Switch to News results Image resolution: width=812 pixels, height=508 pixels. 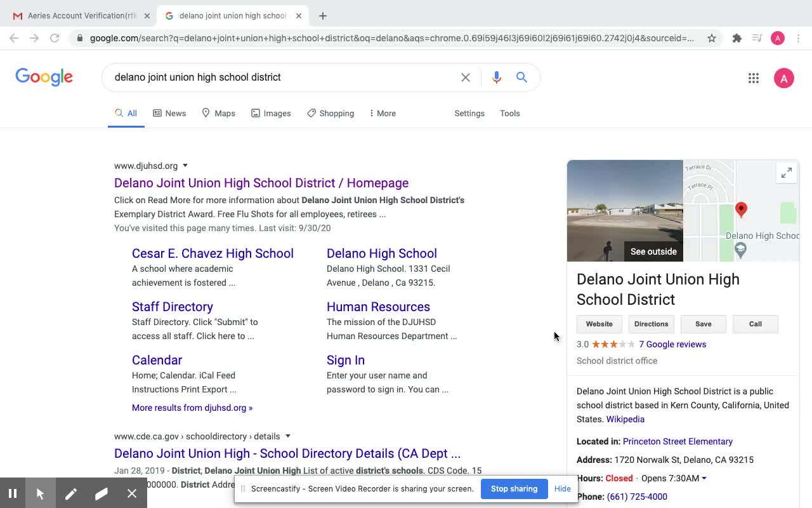(169, 114)
